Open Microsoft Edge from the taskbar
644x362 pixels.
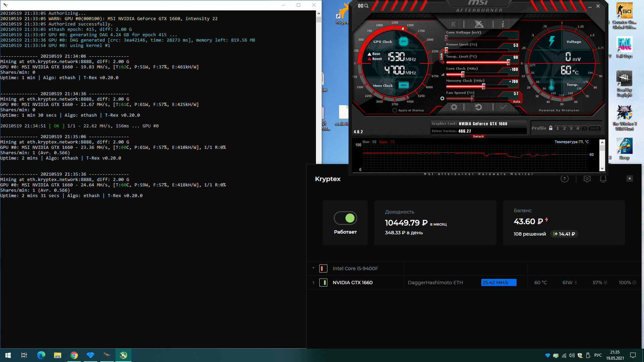[x=41, y=355]
